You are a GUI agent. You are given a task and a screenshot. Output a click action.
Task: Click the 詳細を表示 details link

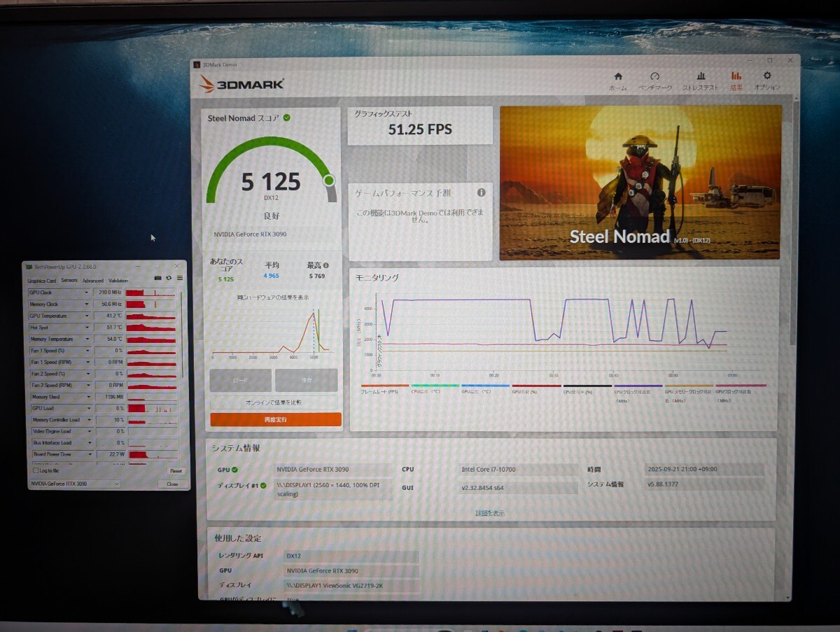[x=490, y=512]
